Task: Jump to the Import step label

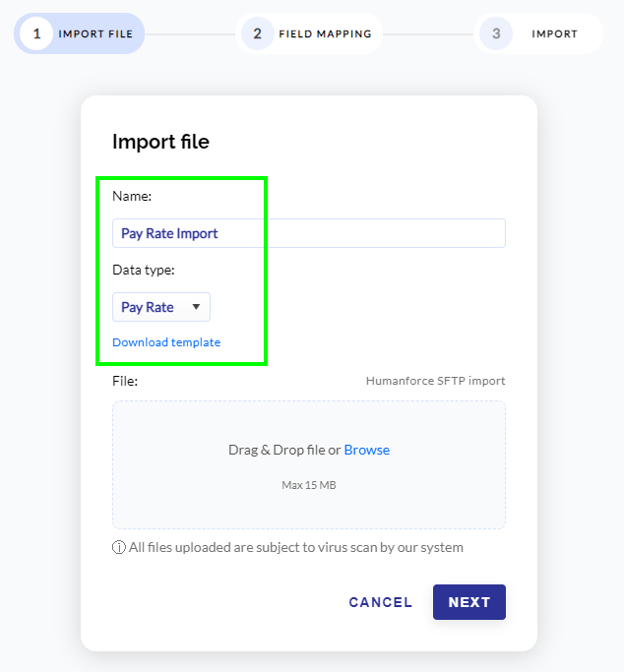Action: point(554,33)
